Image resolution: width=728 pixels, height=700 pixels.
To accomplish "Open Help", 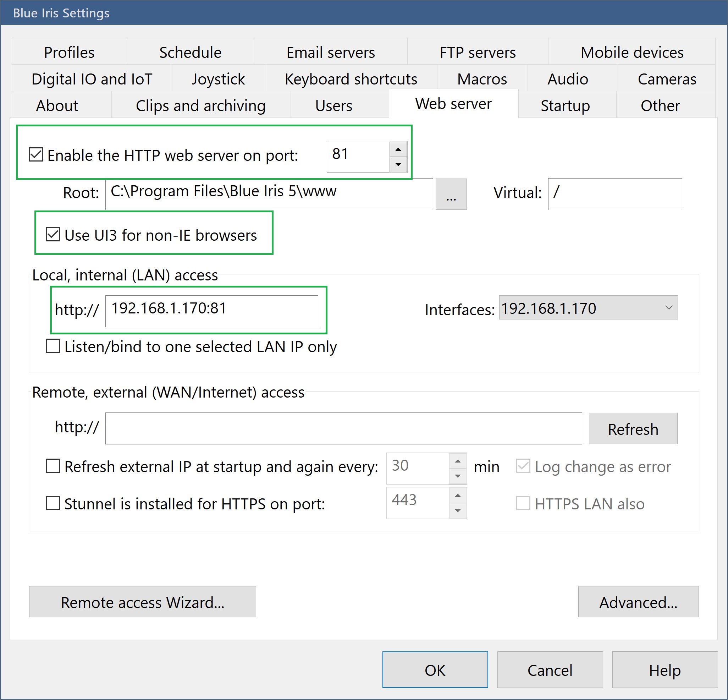I will tap(665, 670).
